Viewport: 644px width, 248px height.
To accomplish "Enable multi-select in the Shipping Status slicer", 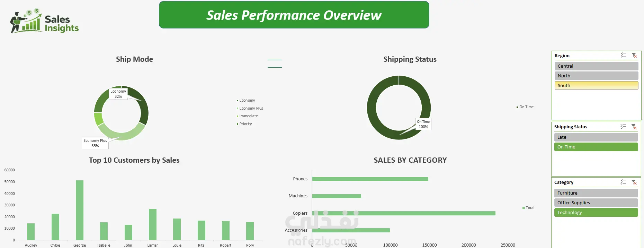I will point(623,127).
